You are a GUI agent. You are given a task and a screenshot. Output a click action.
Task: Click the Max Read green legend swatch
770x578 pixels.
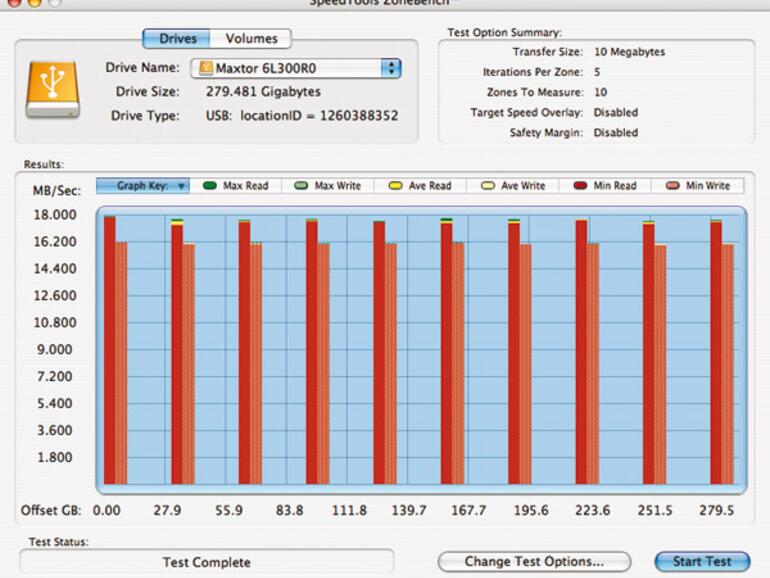pyautogui.click(x=210, y=186)
